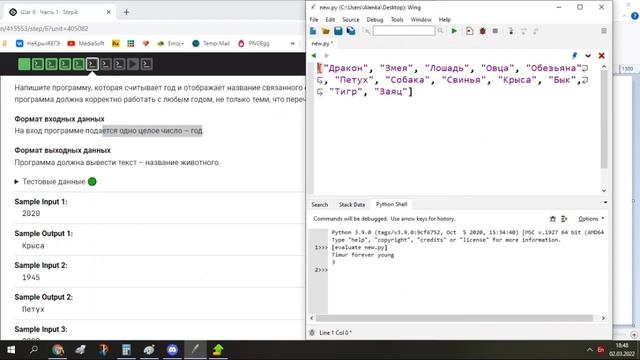Switch to the Stack Data tab
The width and height of the screenshot is (640, 360).
[352, 204]
